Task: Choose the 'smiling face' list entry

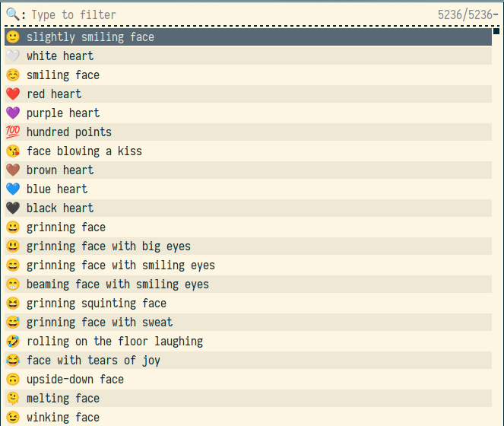Action: (x=63, y=75)
